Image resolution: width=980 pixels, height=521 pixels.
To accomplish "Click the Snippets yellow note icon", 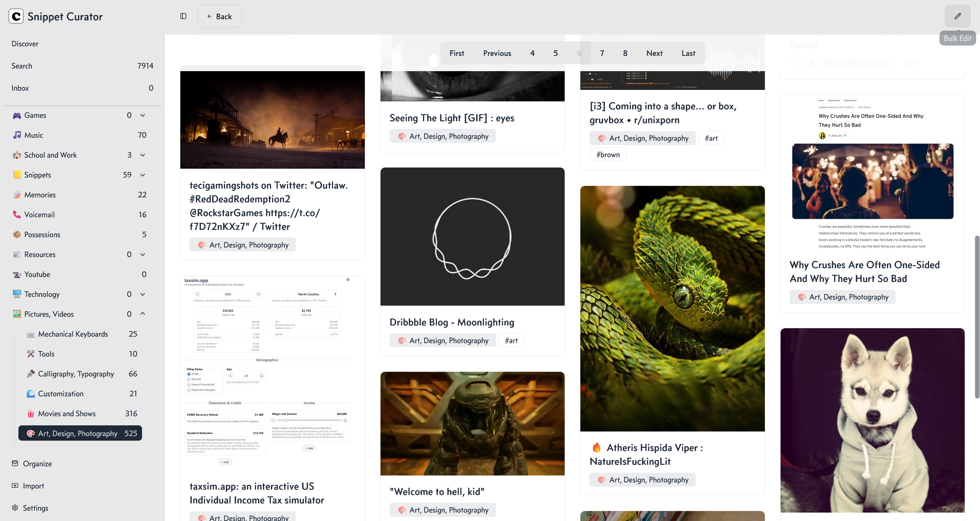I will tap(17, 175).
